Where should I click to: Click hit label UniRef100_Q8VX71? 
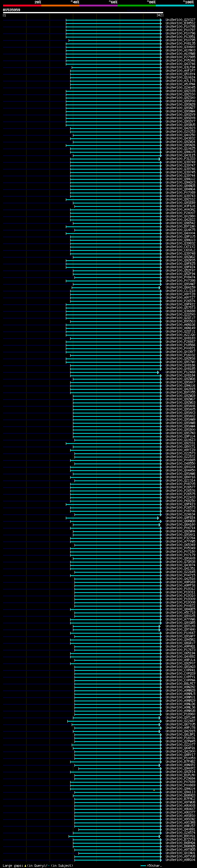tap(180, 446)
